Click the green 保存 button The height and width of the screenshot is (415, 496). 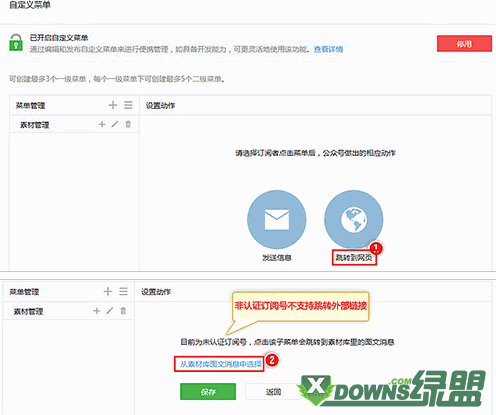coord(208,392)
